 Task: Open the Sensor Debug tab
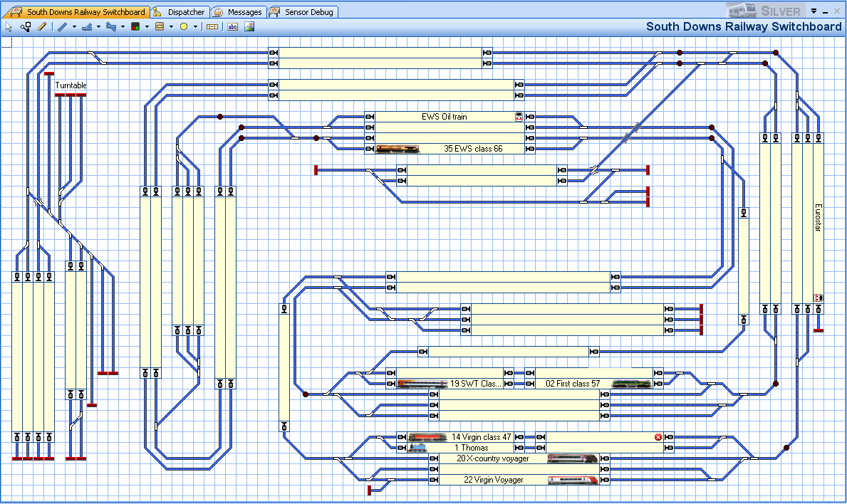(x=303, y=12)
